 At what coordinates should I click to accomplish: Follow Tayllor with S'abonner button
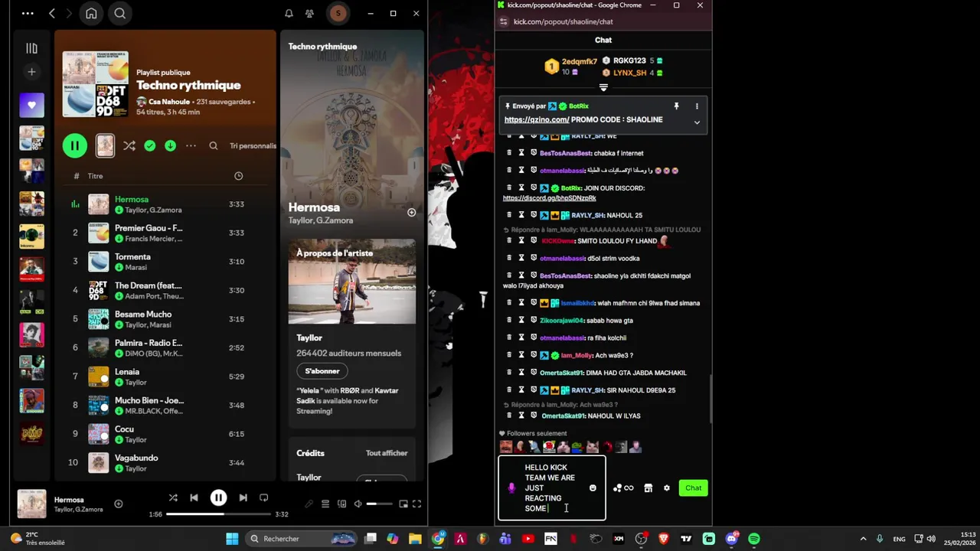[322, 371]
